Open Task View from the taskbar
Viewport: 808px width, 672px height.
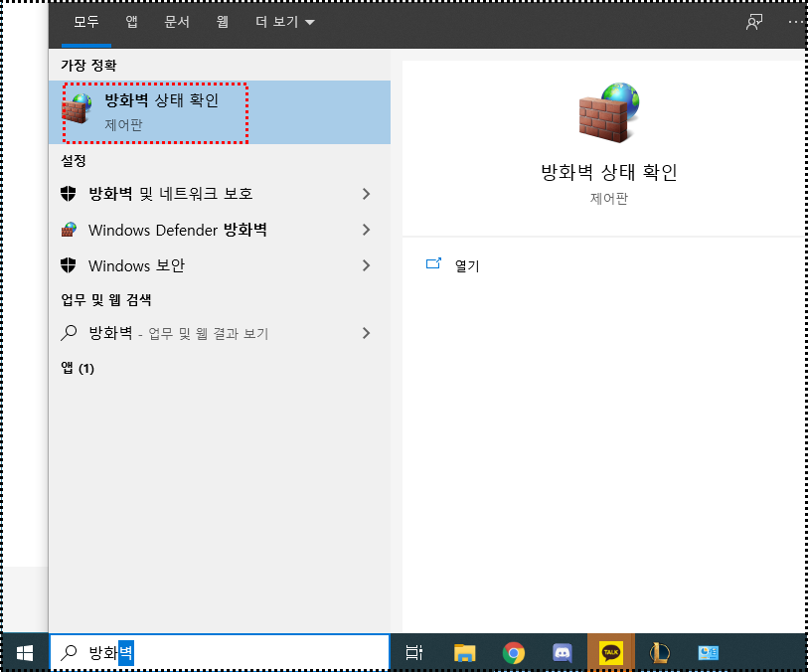pyautogui.click(x=413, y=653)
